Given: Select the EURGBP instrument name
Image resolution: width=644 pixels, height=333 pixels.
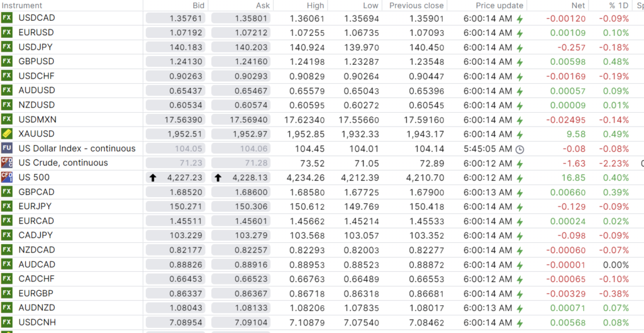Looking at the screenshot, I should pos(36,293).
